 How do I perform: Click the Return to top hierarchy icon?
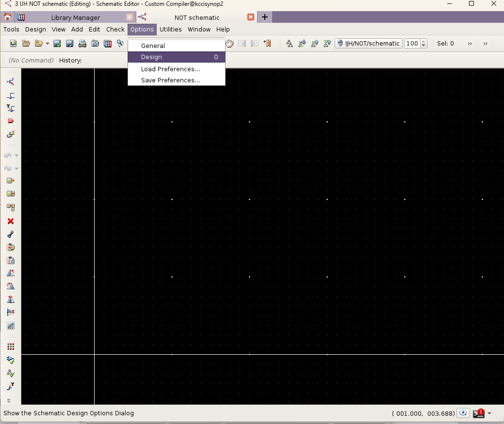pyautogui.click(x=327, y=43)
